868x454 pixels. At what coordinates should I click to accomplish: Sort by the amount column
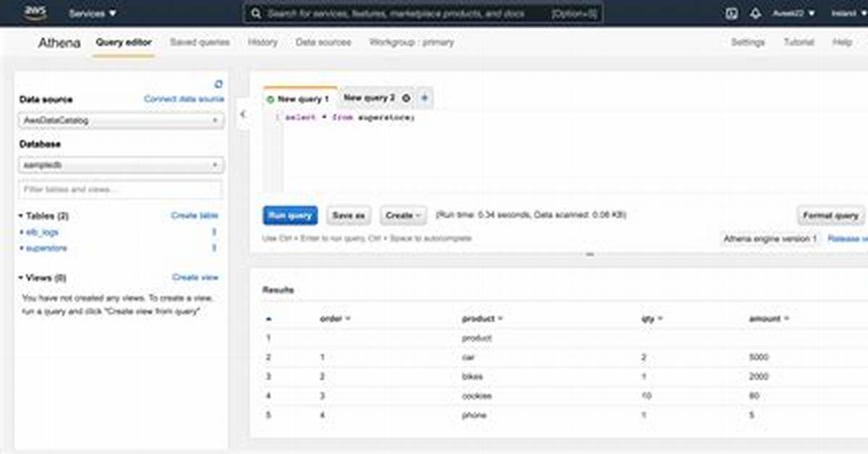[769, 319]
